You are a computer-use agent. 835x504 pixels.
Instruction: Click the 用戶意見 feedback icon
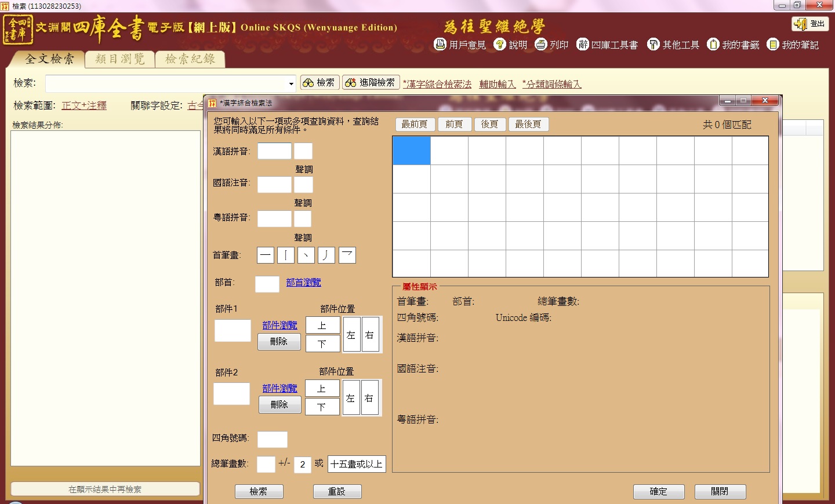pos(440,45)
